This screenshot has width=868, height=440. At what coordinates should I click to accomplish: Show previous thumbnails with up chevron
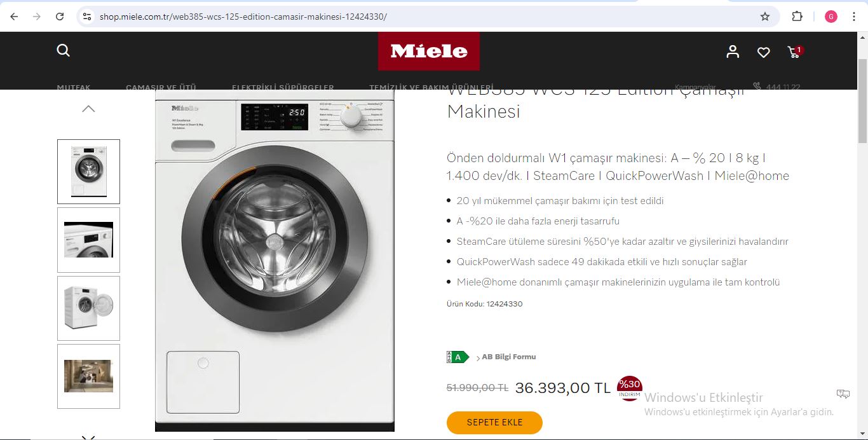coord(88,109)
